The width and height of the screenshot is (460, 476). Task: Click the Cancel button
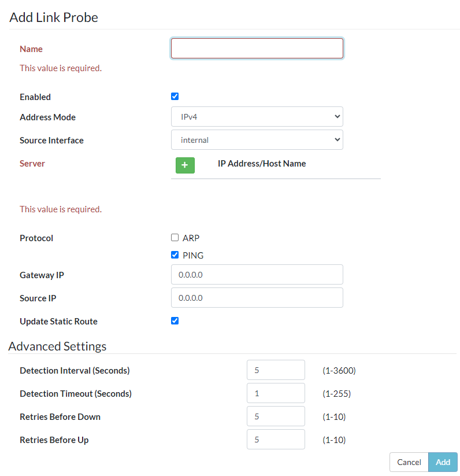pos(409,462)
